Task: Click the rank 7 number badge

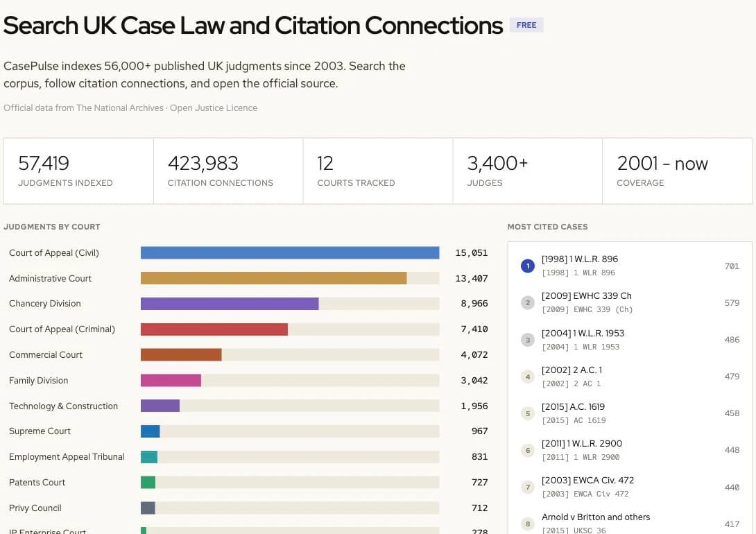Action: click(x=527, y=488)
